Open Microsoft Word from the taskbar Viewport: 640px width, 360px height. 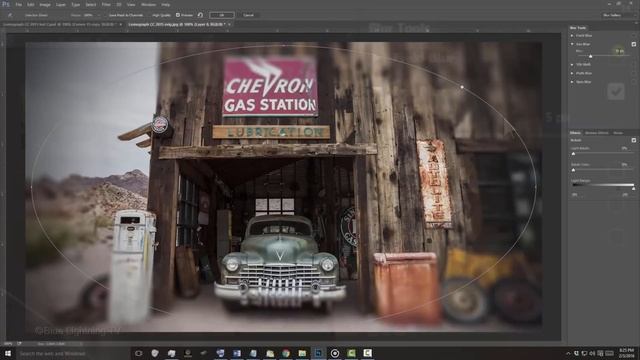coord(237,353)
